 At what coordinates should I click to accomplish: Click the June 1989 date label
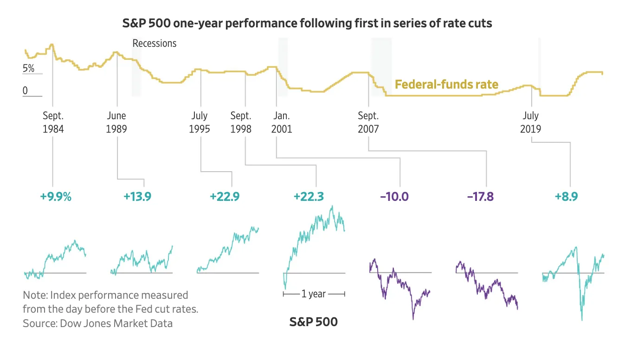coord(116,122)
